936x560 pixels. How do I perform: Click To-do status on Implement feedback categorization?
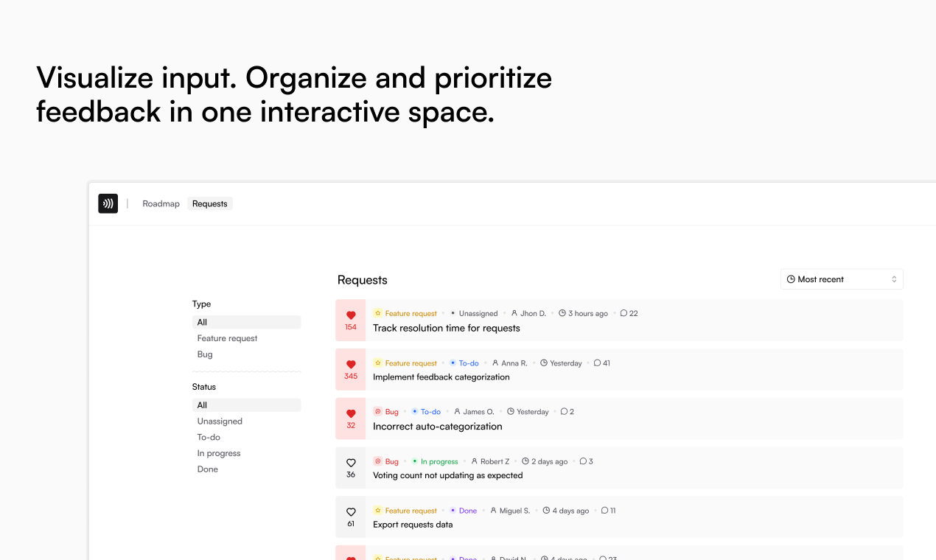(464, 363)
